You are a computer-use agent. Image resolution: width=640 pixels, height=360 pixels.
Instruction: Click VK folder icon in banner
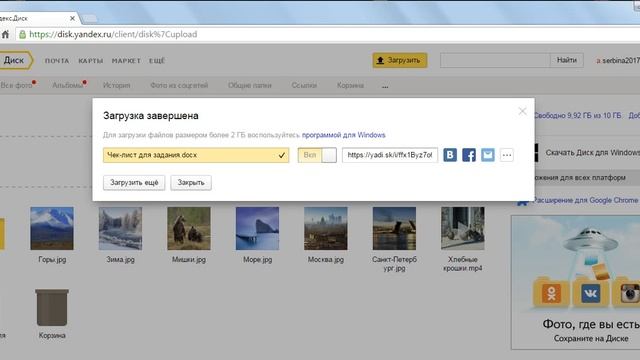pos(591,293)
